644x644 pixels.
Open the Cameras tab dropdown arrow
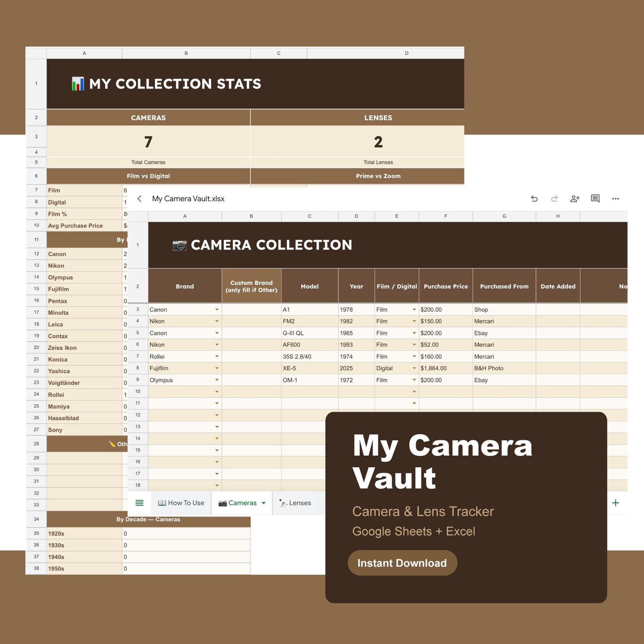coord(264,503)
